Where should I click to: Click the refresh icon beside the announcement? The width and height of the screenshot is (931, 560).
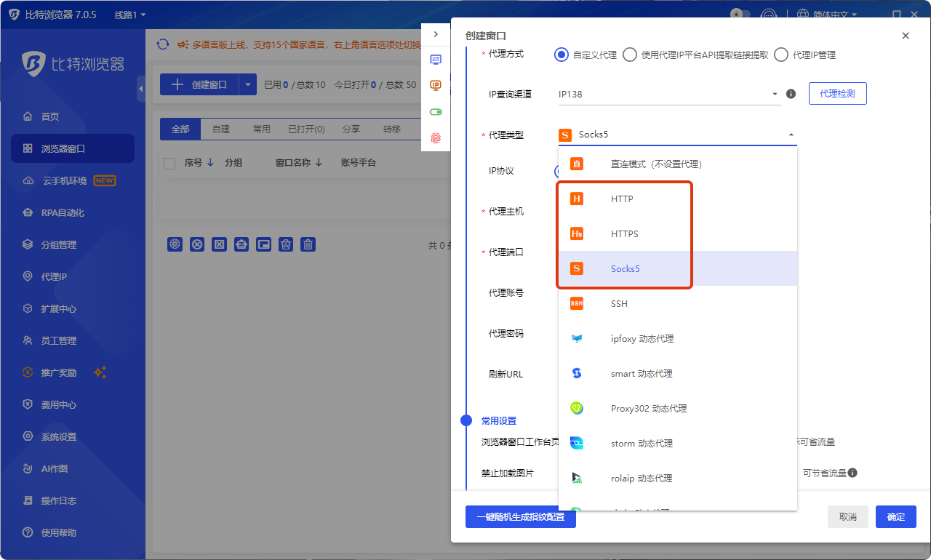(x=163, y=44)
